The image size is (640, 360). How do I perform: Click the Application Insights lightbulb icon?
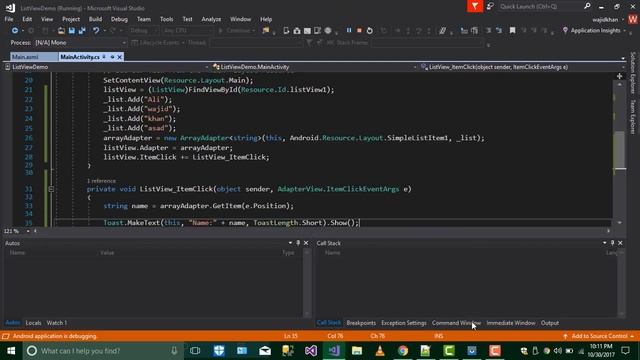point(565,31)
